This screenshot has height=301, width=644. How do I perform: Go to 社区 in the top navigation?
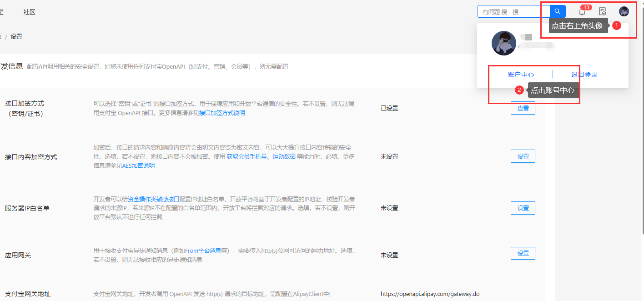29,12
